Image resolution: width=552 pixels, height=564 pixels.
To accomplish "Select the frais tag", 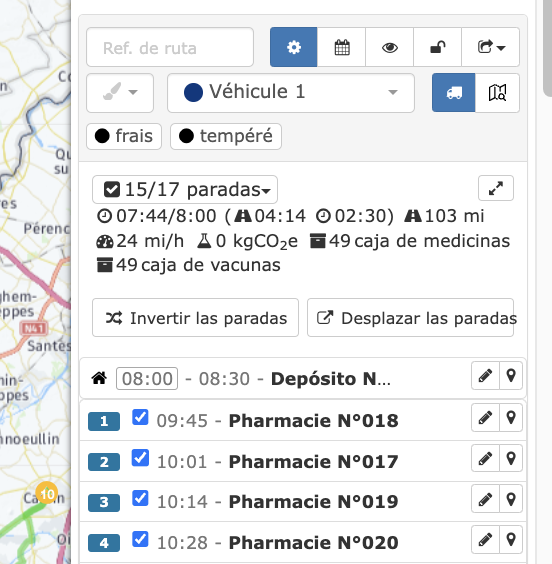I will click(124, 136).
